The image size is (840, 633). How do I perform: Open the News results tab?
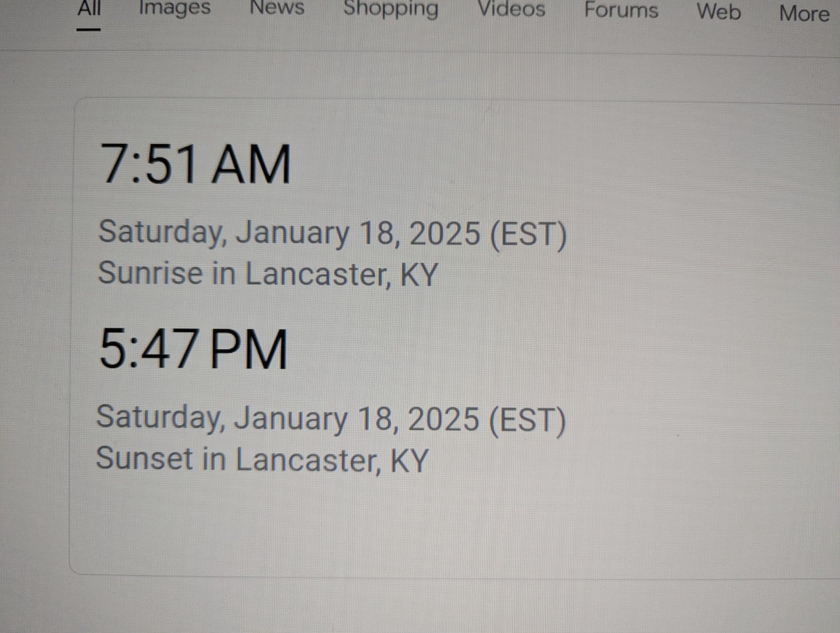(277, 8)
